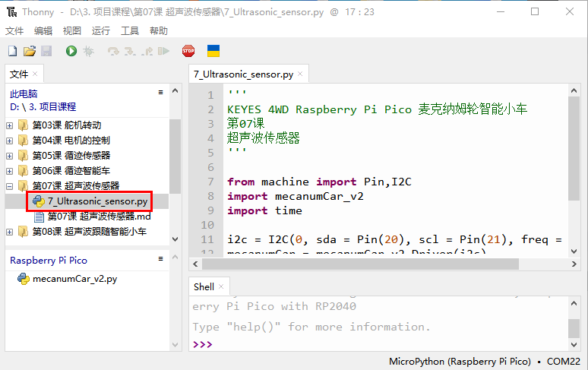Click code line 'import time'

click(264, 210)
